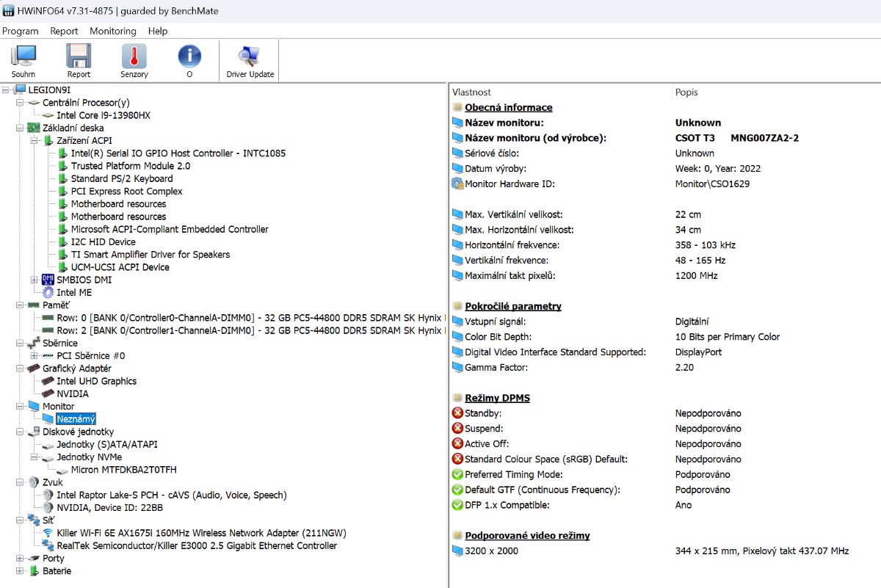Expand the PCI Sběrnice #0 node

click(x=34, y=356)
